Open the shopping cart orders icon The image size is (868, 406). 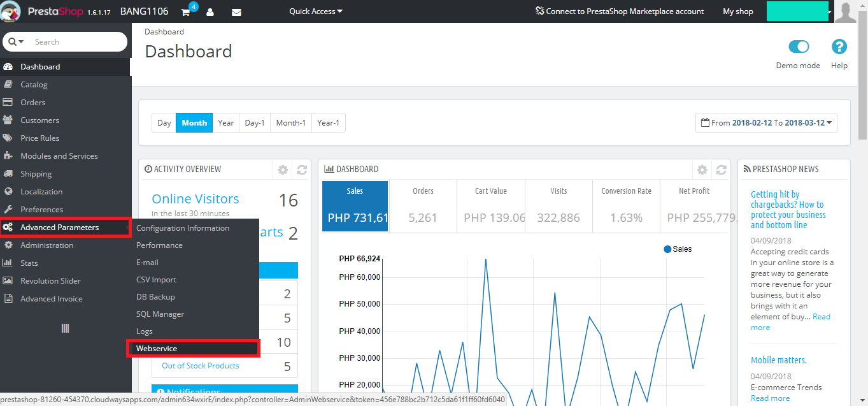coord(185,11)
